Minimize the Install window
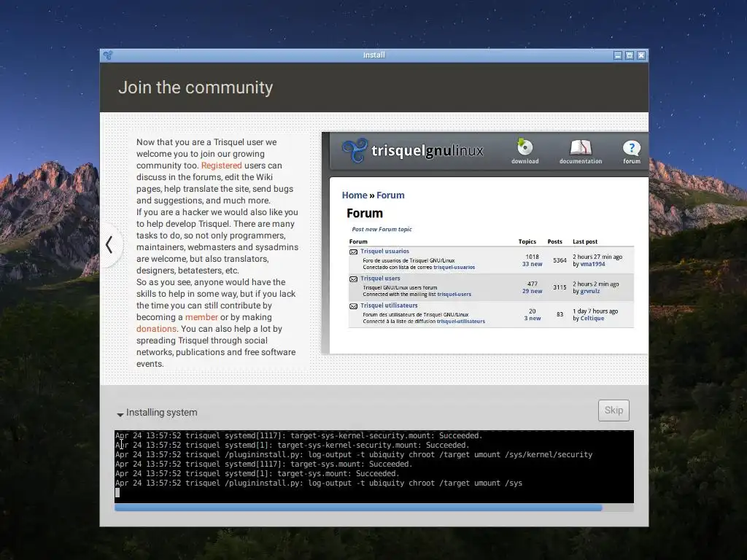 coord(618,55)
